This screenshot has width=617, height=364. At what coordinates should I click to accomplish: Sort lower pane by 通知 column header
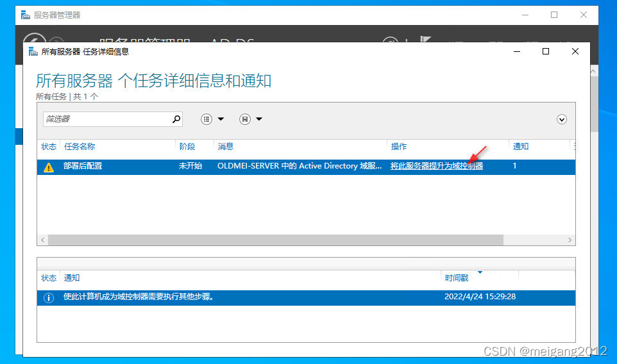pyautogui.click(x=72, y=278)
